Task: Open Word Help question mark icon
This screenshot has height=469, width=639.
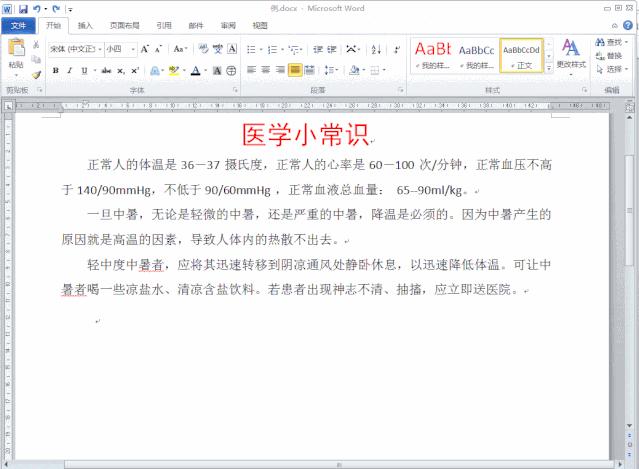Action: [628, 25]
